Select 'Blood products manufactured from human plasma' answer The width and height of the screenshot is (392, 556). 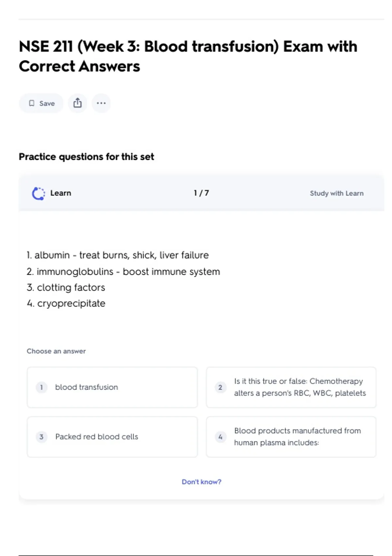coord(297,437)
